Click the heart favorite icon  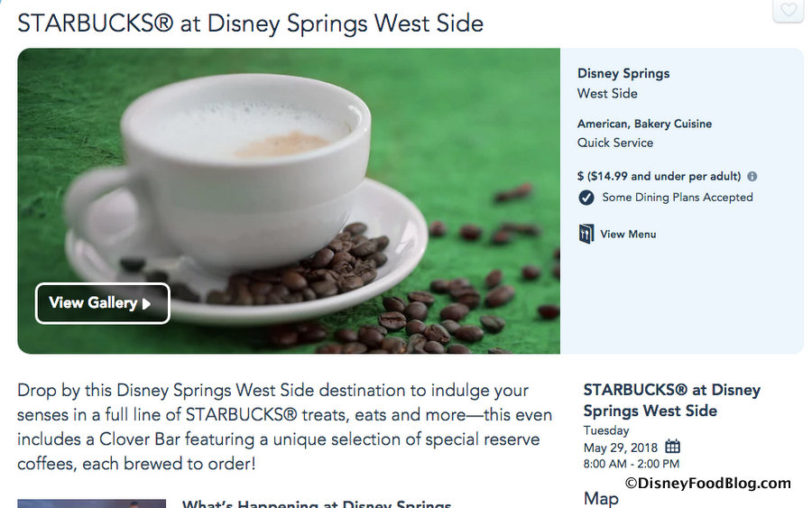(x=788, y=10)
